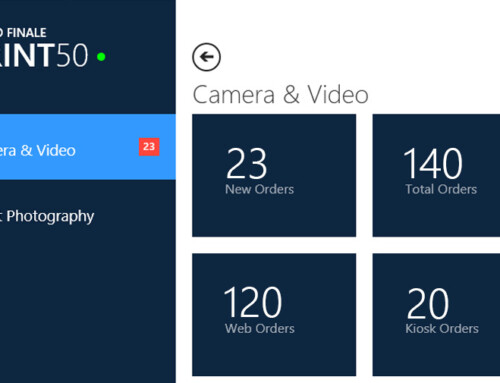Open the 23 New Orders tile
Image resolution: width=500 pixels, height=383 pixels.
(274, 175)
